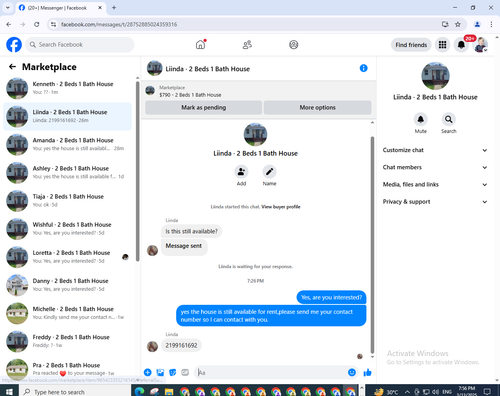Viewport: 500px width, 396px height.
Task: Open more actions plus icon in composer
Action: pos(148,372)
